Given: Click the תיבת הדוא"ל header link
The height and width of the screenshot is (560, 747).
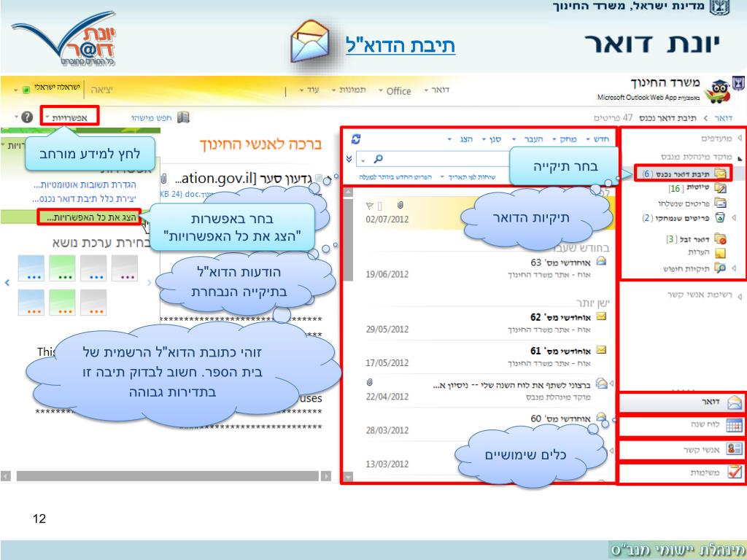Looking at the screenshot, I should 400,45.
